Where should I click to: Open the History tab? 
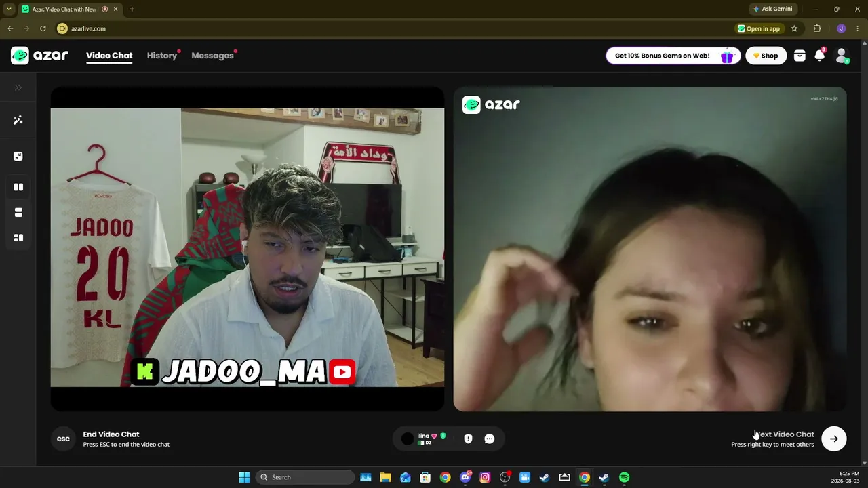click(x=162, y=56)
